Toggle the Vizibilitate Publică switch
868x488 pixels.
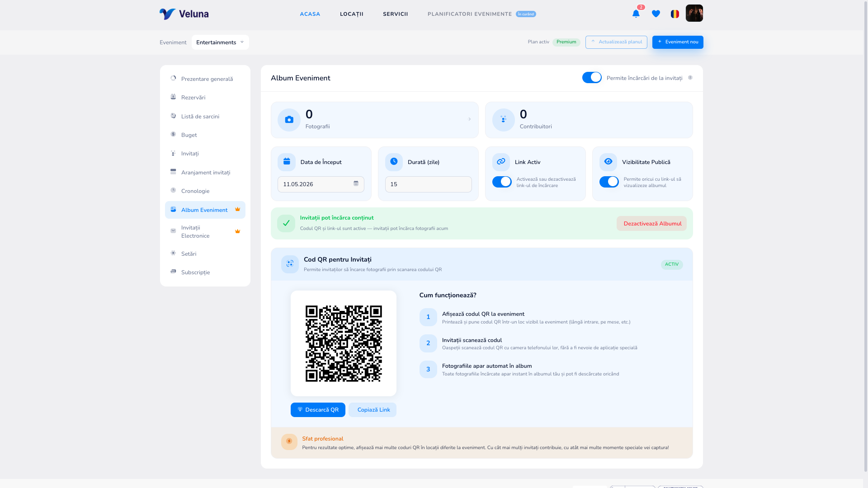(609, 182)
